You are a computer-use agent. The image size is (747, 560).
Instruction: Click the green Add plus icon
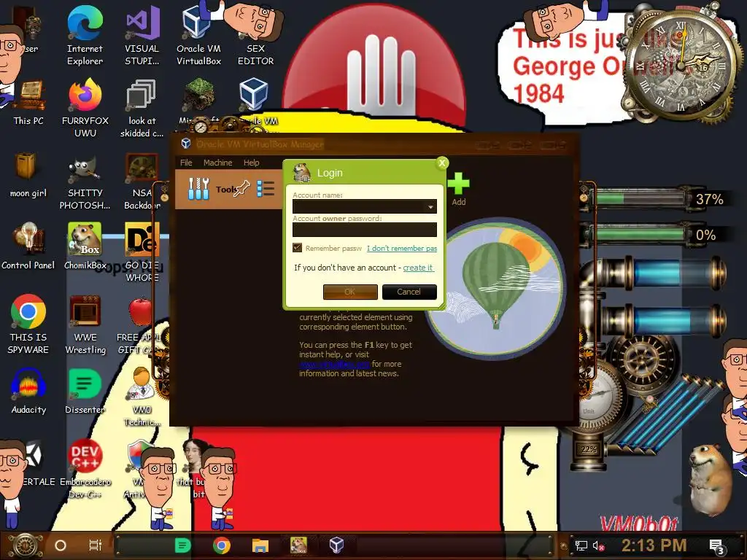coord(458,184)
